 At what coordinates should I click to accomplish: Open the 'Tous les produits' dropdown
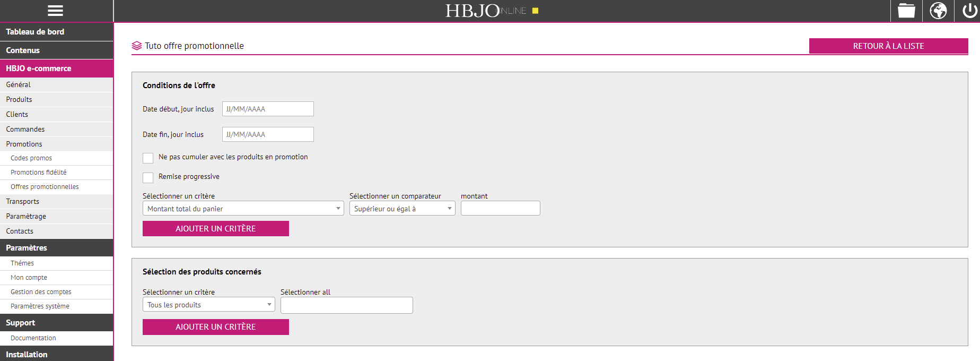click(208, 305)
